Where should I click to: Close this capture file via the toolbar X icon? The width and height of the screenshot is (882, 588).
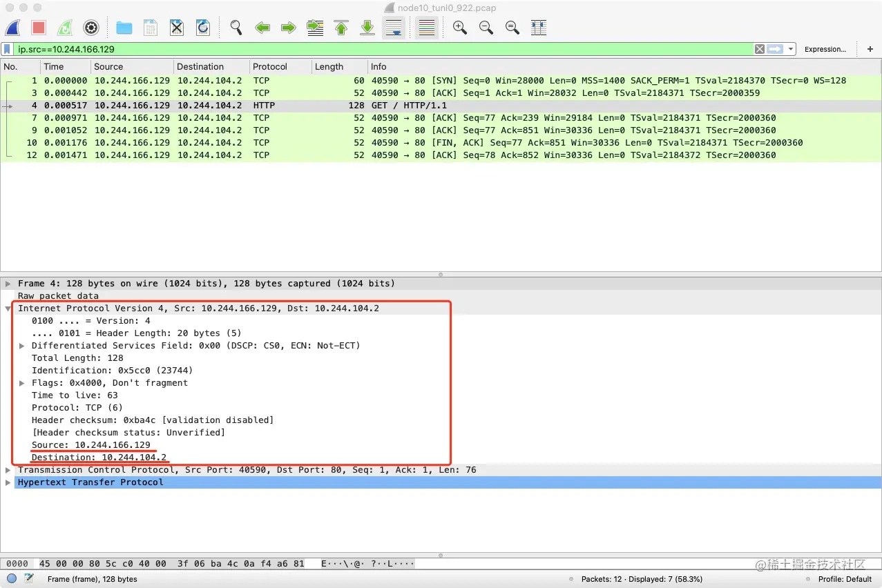click(177, 28)
